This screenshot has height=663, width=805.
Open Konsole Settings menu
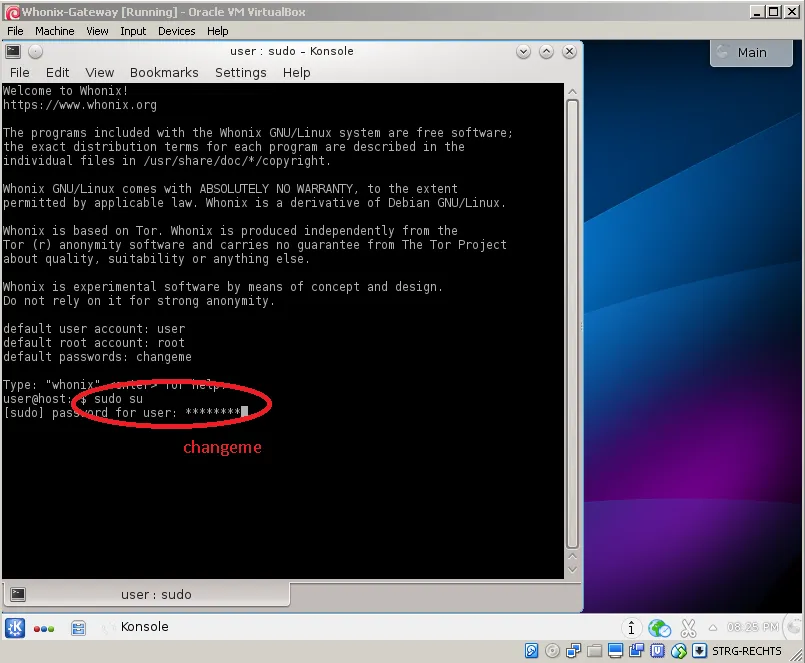241,72
